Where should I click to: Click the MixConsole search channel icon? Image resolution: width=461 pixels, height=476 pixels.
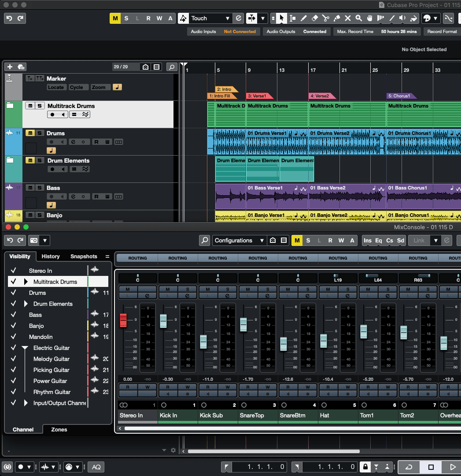pos(204,240)
